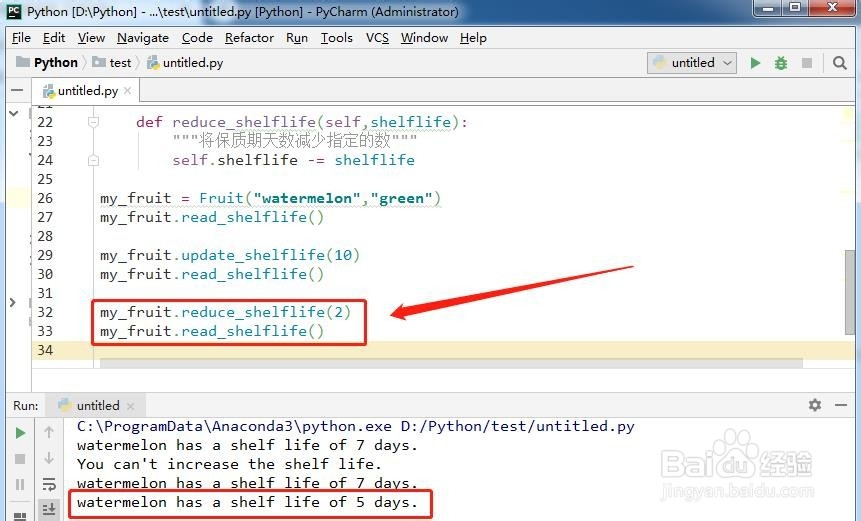This screenshot has height=521, width=861.
Task: Open the File menu
Action: (x=21, y=38)
